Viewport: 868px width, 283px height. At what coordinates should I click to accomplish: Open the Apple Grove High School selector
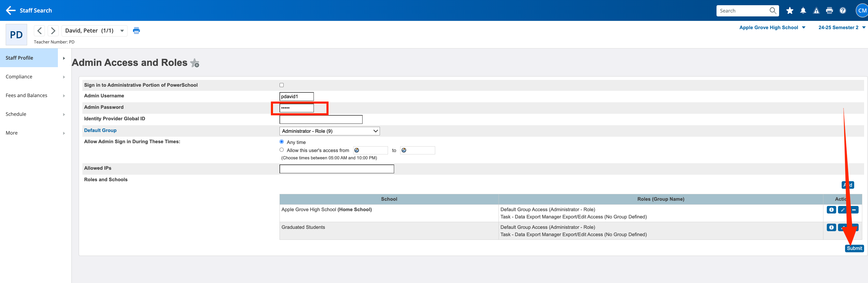point(772,28)
